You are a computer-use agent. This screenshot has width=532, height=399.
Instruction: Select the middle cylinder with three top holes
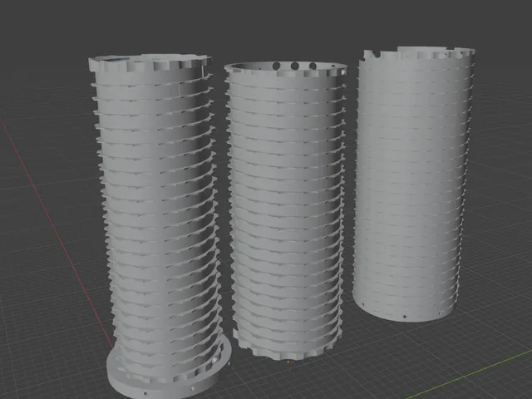pos(286,210)
